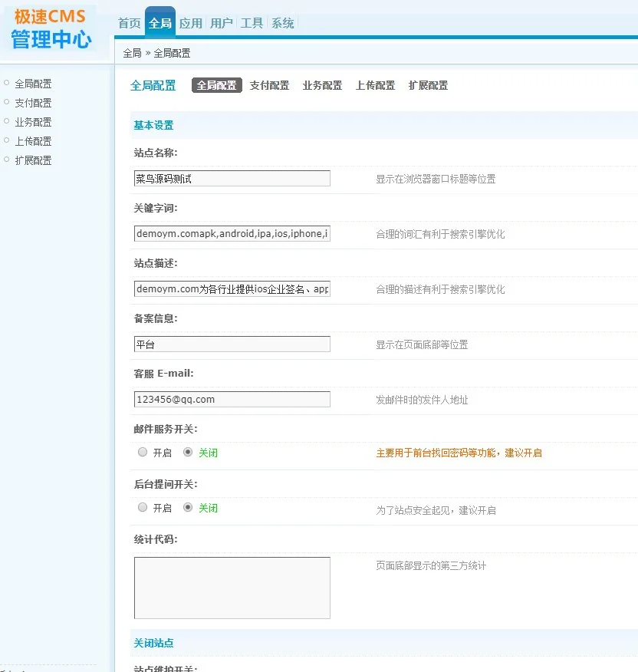Focus the 关键字词 text field

[232, 234]
